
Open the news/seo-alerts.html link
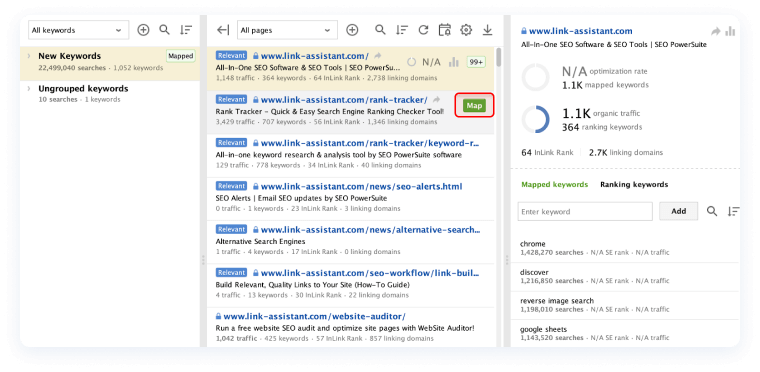coord(362,186)
